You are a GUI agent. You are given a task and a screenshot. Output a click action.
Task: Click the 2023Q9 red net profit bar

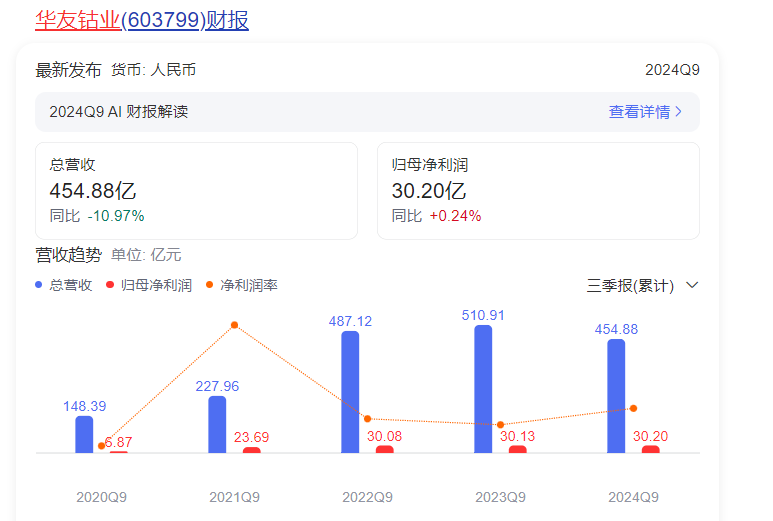518,449
